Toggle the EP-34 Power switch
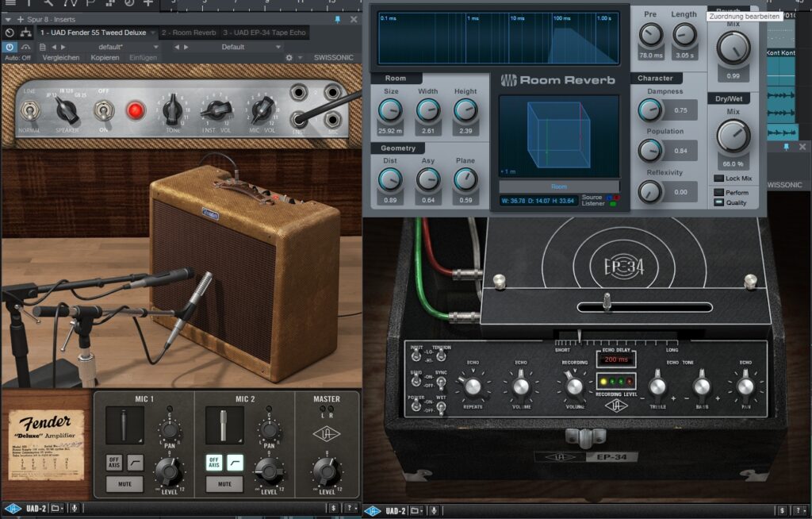The image size is (812, 519). pyautogui.click(x=416, y=406)
